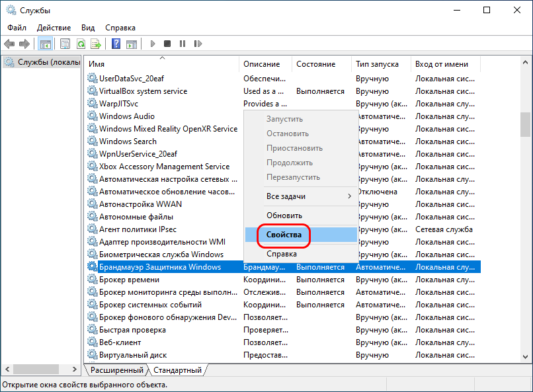533x392 pixels.
Task: Click the gear icon beside Брокер времени
Action: pos(92,279)
